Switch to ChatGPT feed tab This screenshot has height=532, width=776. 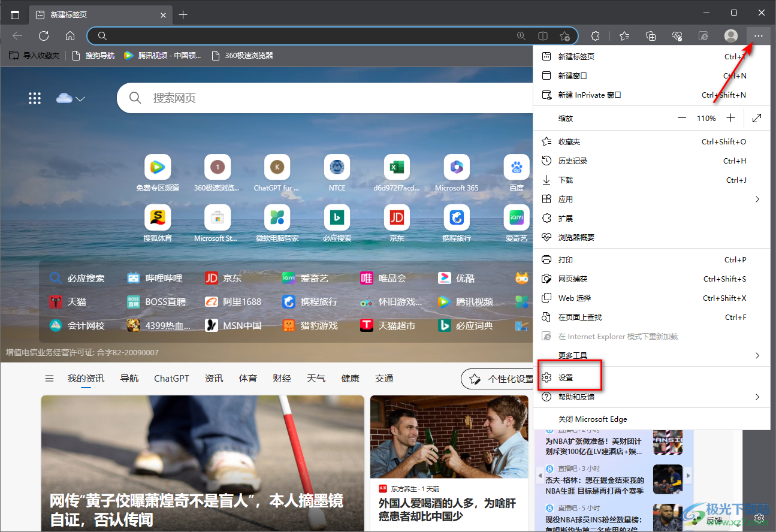coord(171,379)
